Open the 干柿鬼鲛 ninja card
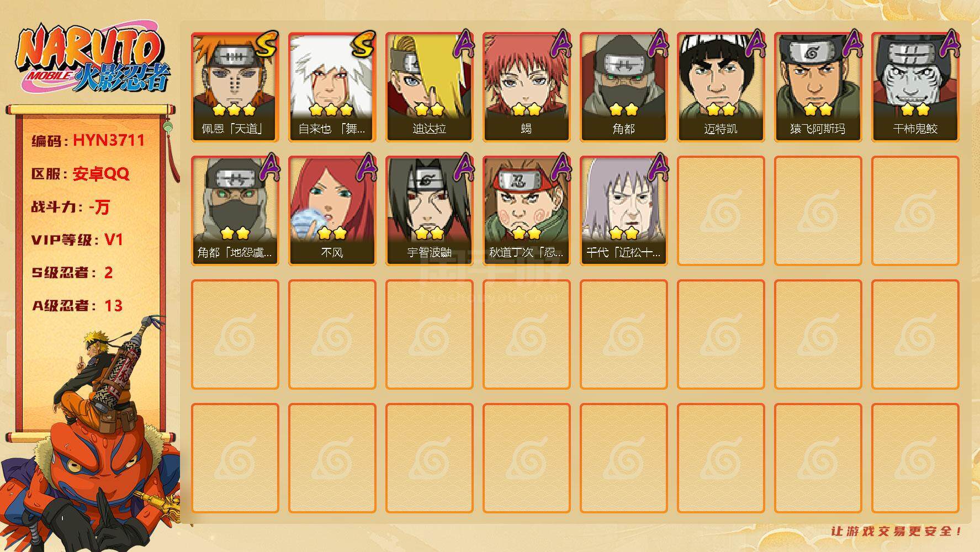 915,87
